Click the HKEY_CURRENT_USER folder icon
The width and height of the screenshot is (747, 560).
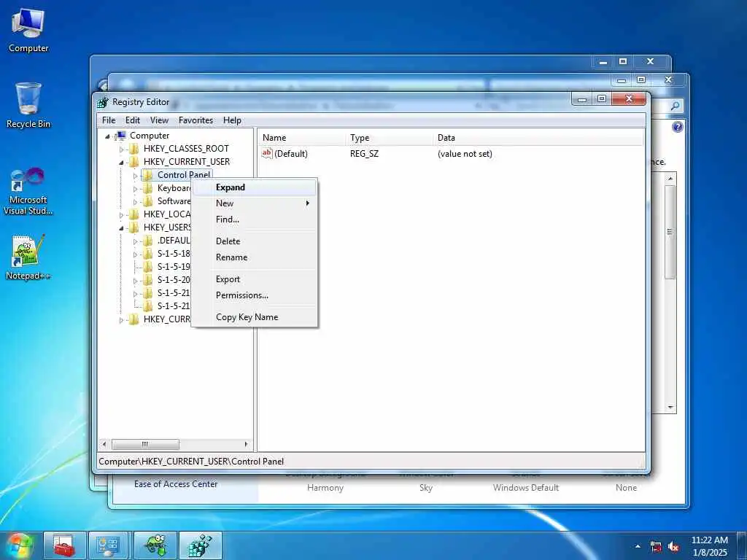pyautogui.click(x=134, y=162)
